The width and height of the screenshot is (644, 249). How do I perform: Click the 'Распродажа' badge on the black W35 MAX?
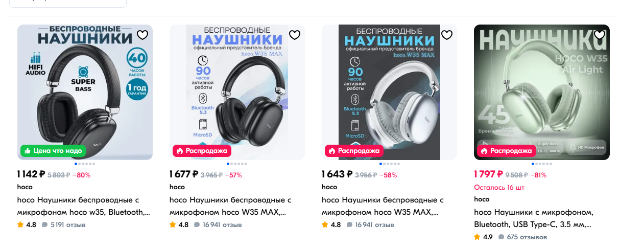[202, 151]
